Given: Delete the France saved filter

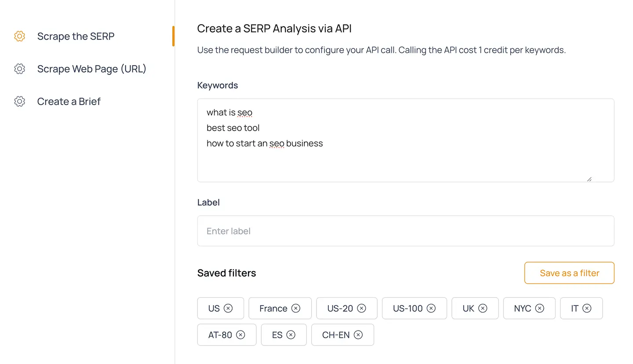Looking at the screenshot, I should pyautogui.click(x=296, y=308).
